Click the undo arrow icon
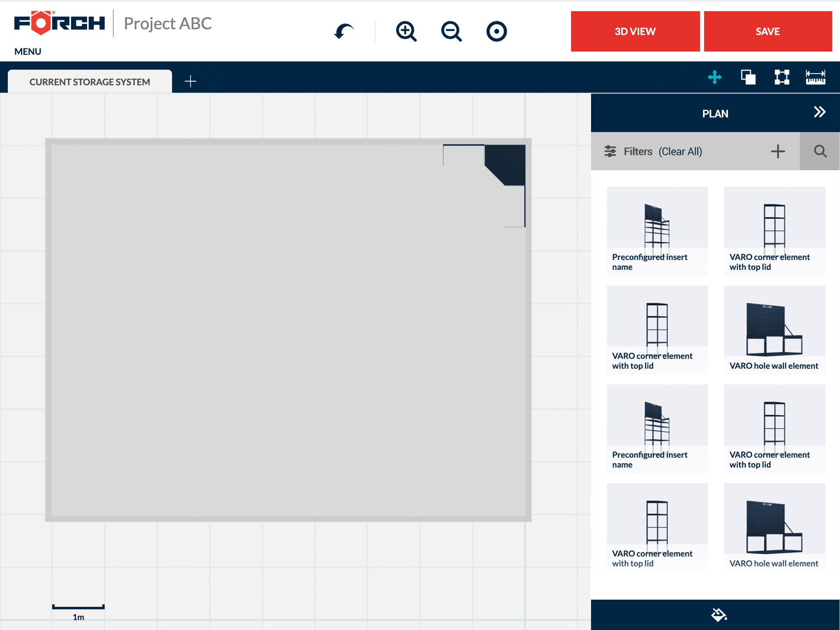The width and height of the screenshot is (840, 630). coord(344,32)
